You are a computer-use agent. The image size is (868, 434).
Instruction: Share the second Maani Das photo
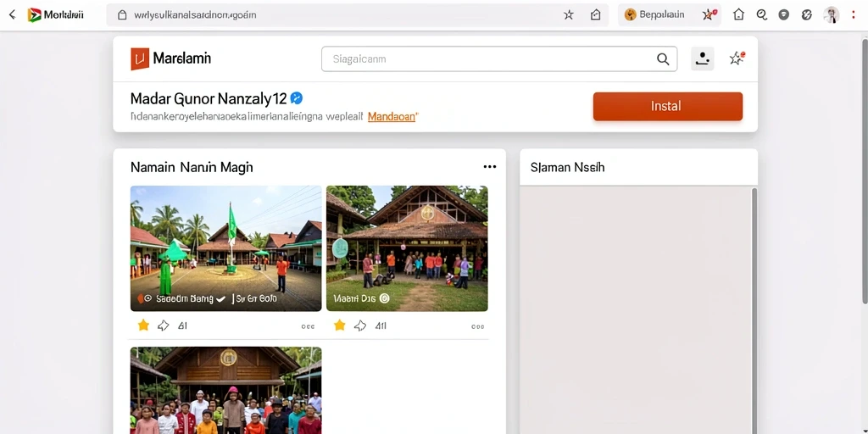click(360, 325)
